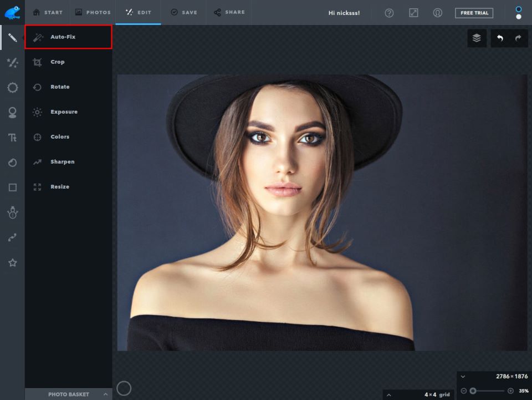
Task: Apply the Auto-Fix tool
Action: pos(69,37)
